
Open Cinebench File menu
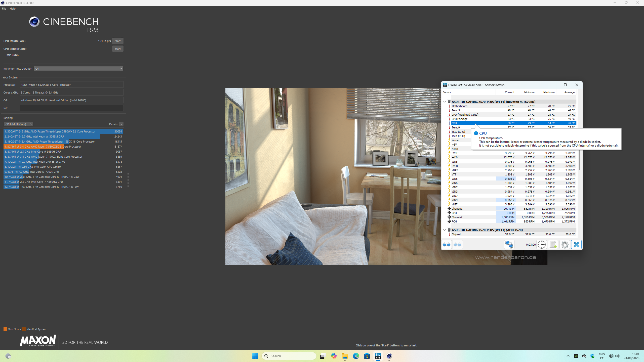pos(4,9)
